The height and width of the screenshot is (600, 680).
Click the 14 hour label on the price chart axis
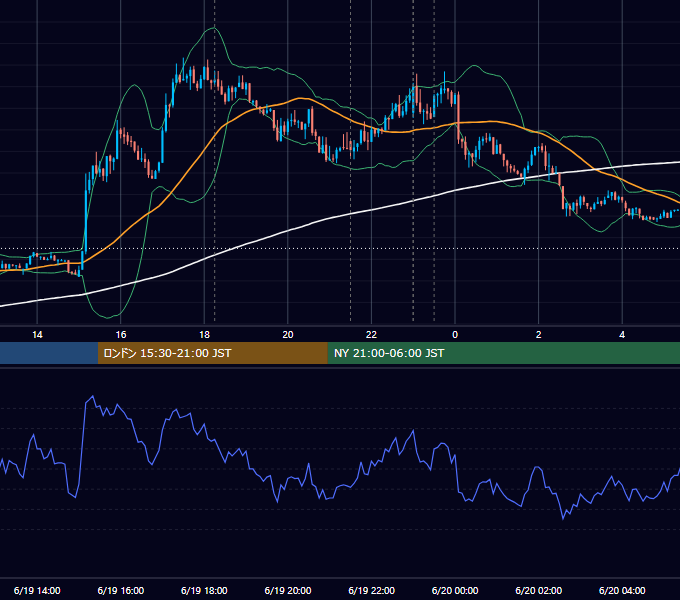point(37,335)
